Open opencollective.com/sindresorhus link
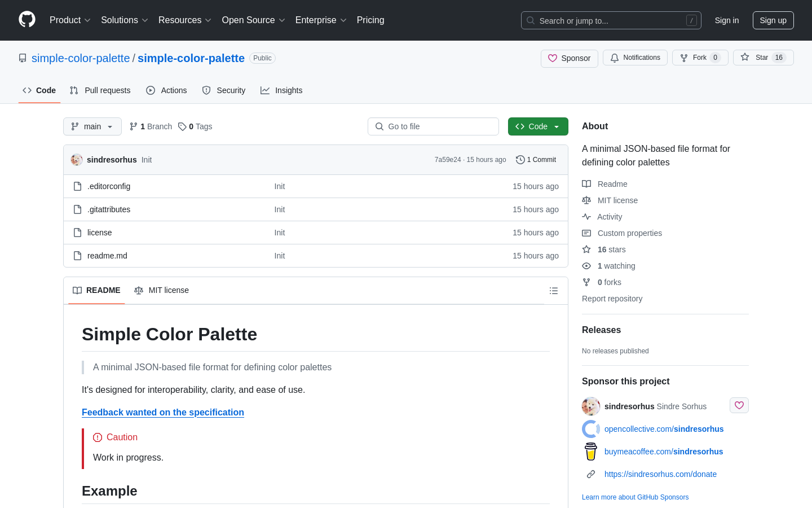The width and height of the screenshot is (812, 508). pyautogui.click(x=664, y=429)
